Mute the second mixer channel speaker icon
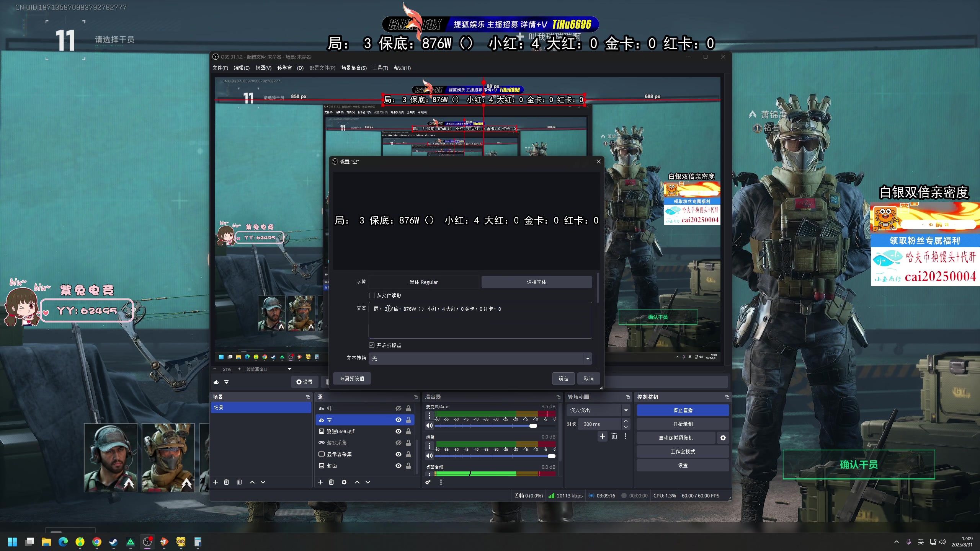This screenshot has height=551, width=980. point(430,456)
